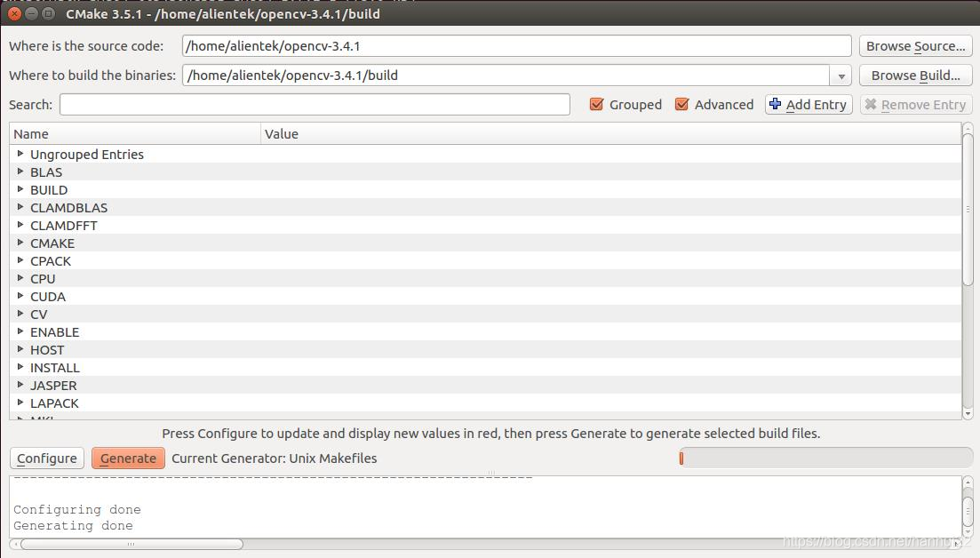Viewport: 980px width, 558px height.
Task: Expand the BUILD options group
Action: tap(20, 189)
